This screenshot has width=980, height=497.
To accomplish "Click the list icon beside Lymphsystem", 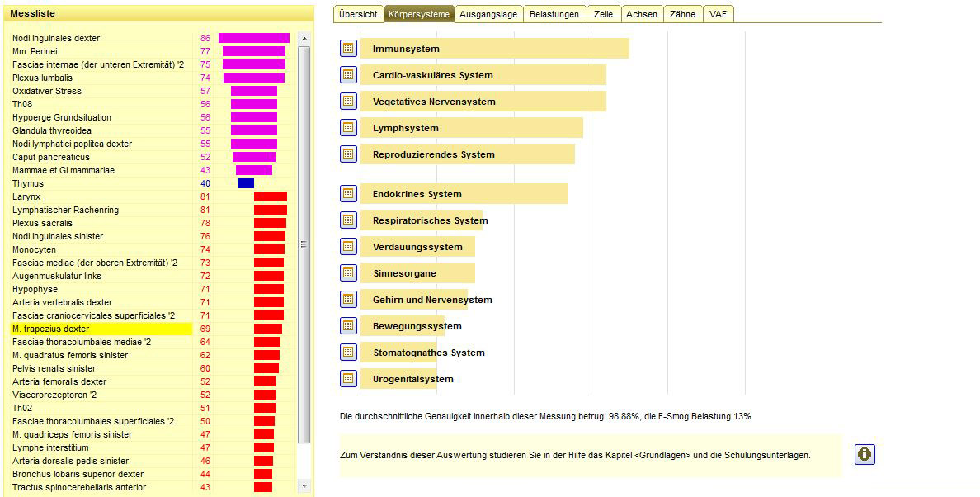I will [348, 128].
